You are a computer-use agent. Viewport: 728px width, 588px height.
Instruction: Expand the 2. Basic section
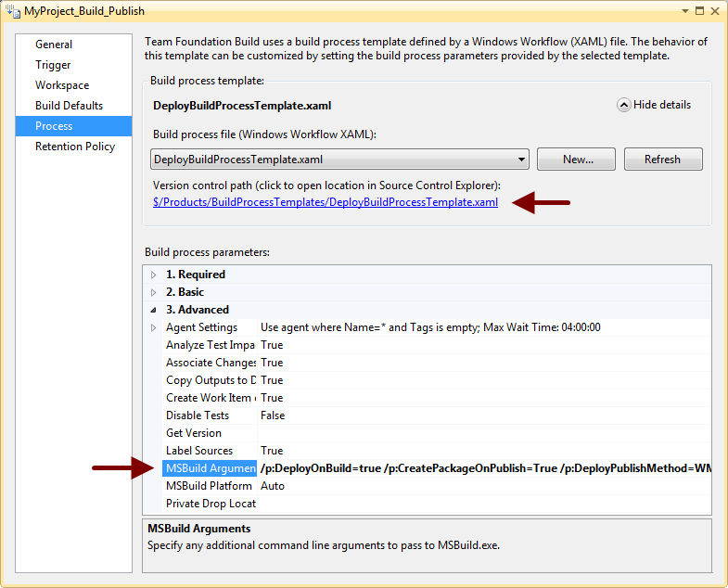[x=153, y=292]
